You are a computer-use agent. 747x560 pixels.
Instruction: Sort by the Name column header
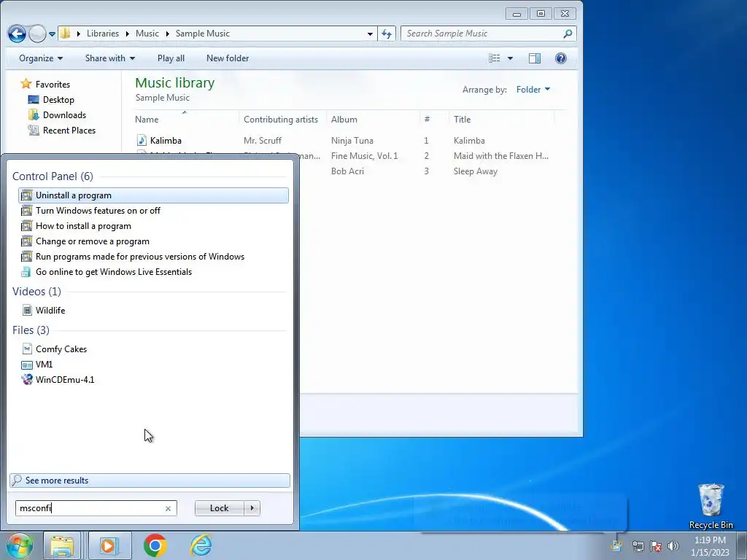click(186, 119)
